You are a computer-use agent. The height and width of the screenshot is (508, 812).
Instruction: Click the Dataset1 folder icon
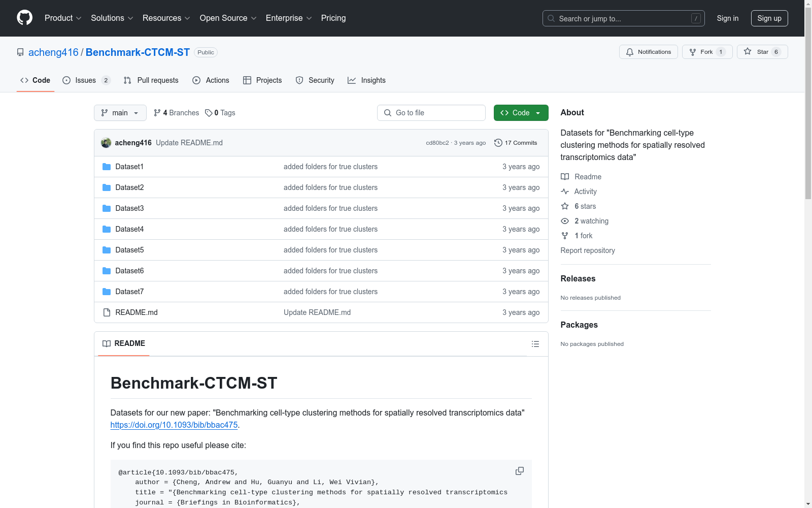pyautogui.click(x=107, y=167)
